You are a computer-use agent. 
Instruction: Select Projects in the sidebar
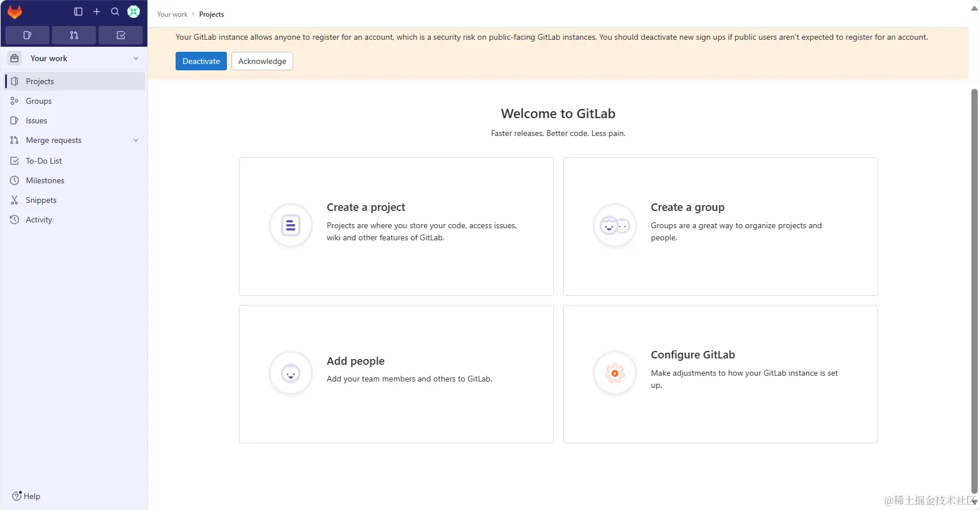point(75,81)
